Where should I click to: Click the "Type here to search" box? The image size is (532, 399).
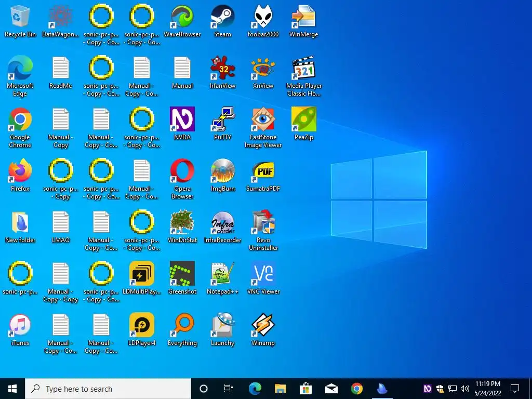(108, 389)
